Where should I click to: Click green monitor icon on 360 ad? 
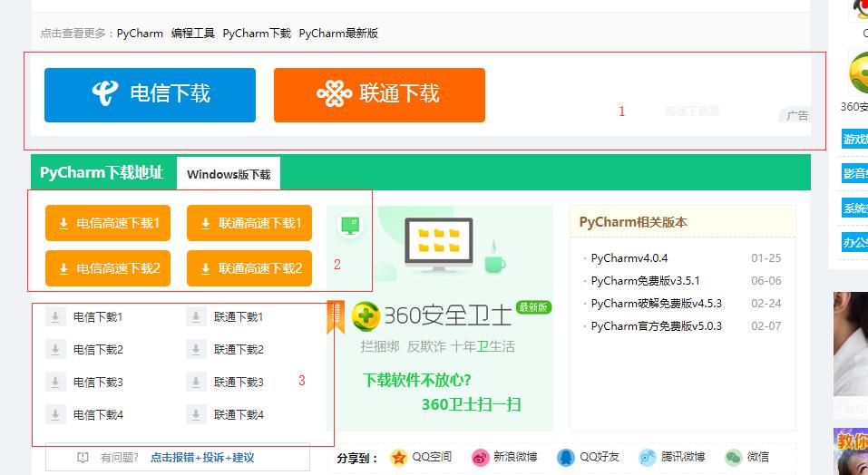[350, 226]
